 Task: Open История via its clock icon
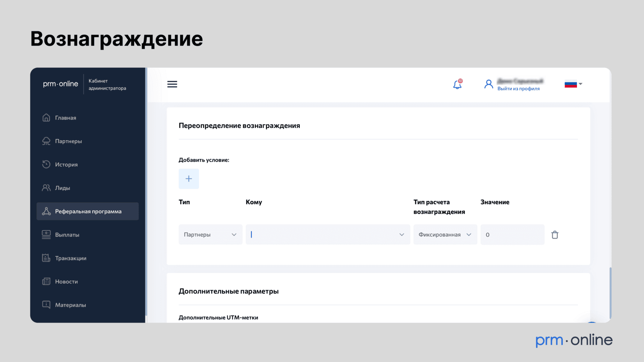[46, 164]
